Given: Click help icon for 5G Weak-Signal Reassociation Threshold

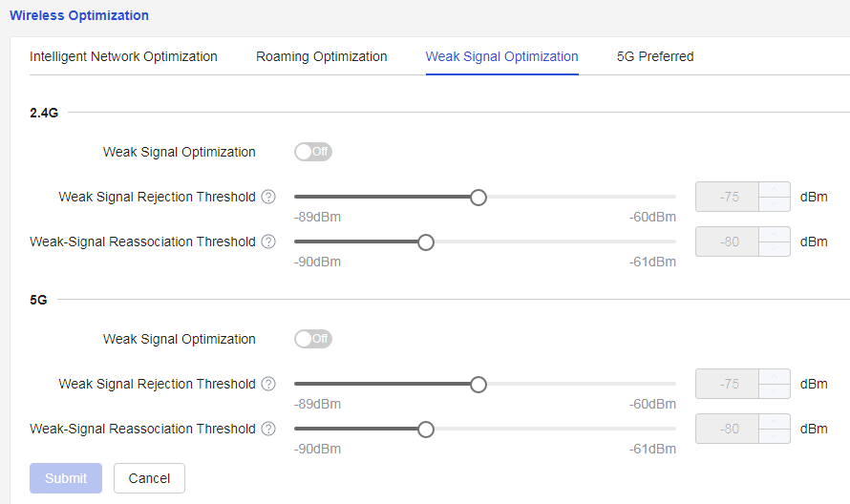Looking at the screenshot, I should point(268,429).
